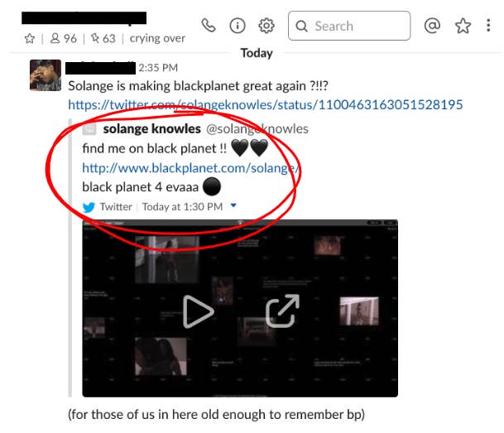The width and height of the screenshot is (504, 433).
Task: Start a call with the phone icon
Action: pyautogui.click(x=209, y=26)
